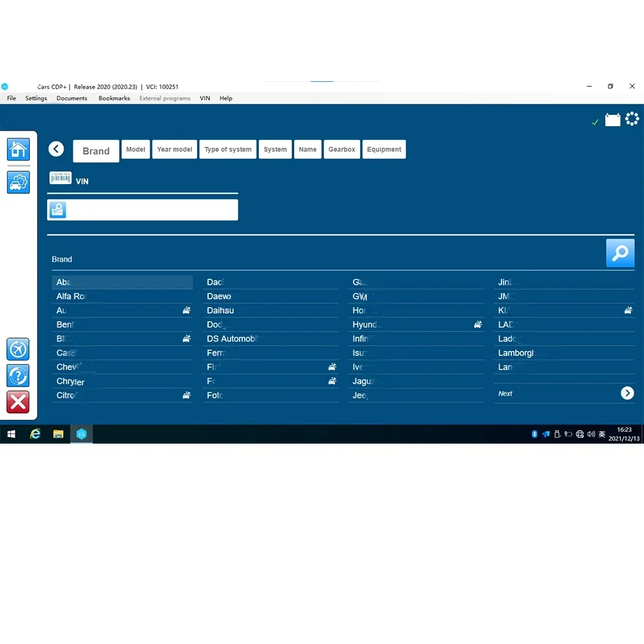The image size is (644, 644).
Task: Go back with the left chevron button
Action: click(x=56, y=149)
